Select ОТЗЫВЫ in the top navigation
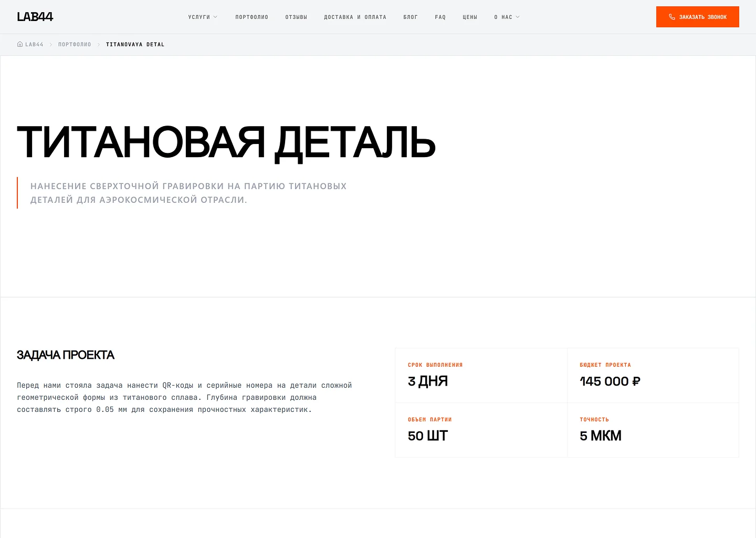The image size is (756, 538). [296, 16]
